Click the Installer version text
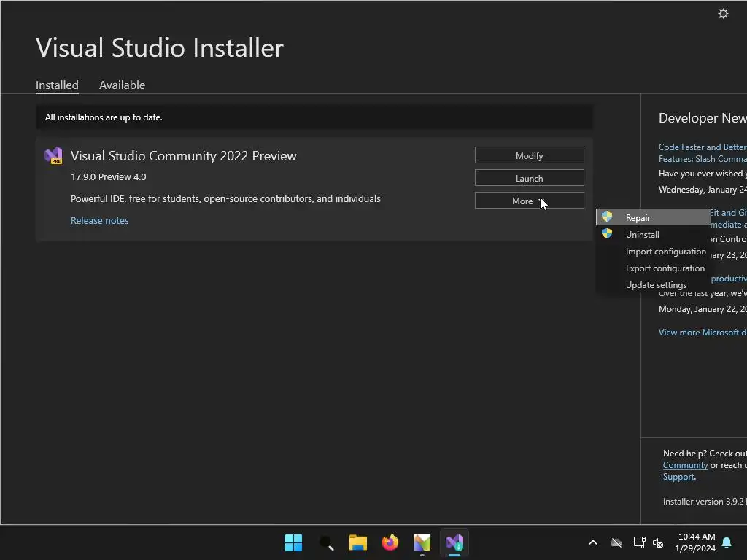 705,502
